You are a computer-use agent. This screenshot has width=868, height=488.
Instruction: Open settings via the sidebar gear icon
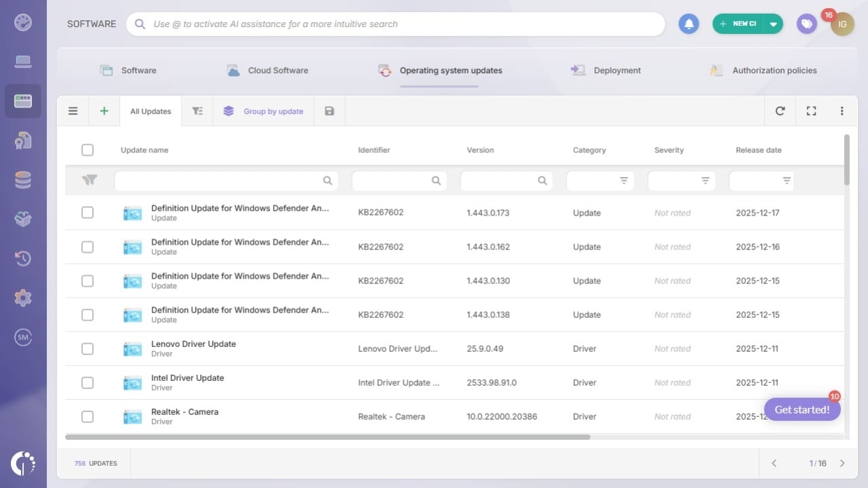[x=23, y=298]
